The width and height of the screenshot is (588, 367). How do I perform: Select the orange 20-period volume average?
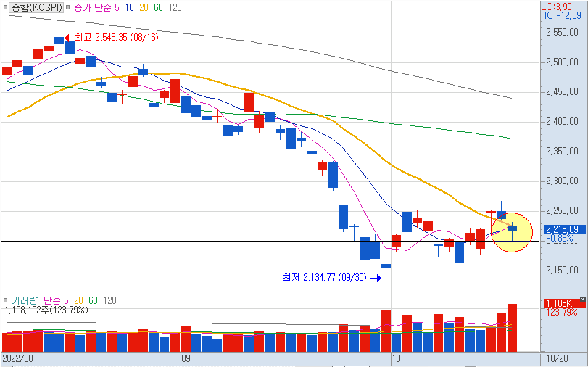click(79, 300)
